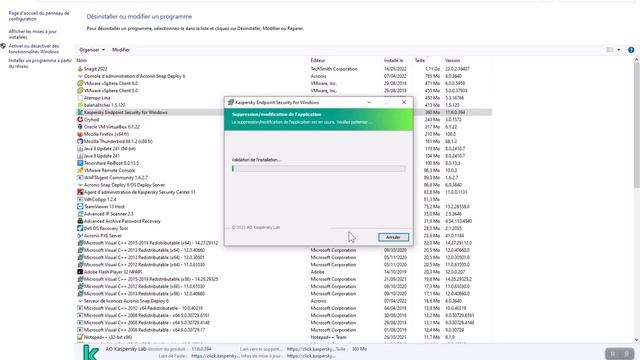Sort list by Éditeur column header
The height and width of the screenshot is (360, 640).
[x=318, y=60]
